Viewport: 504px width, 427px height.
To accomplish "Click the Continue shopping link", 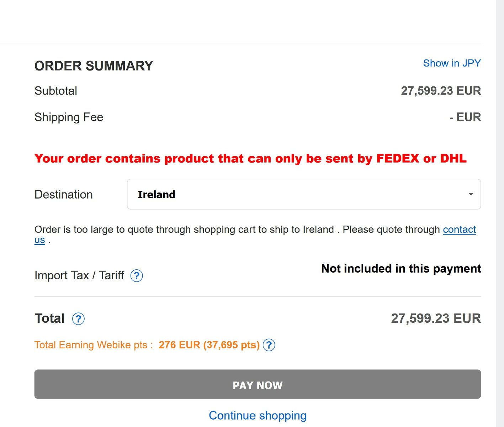I will coord(258,416).
